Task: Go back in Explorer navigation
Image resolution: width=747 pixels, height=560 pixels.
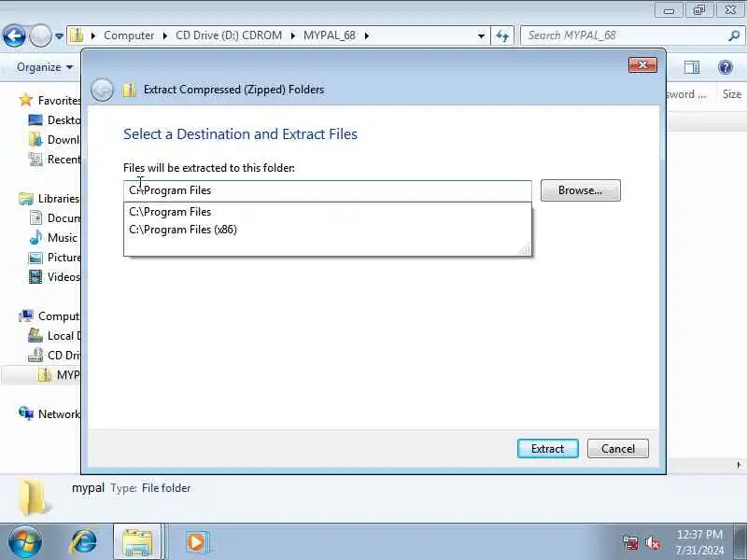Action: (14, 35)
